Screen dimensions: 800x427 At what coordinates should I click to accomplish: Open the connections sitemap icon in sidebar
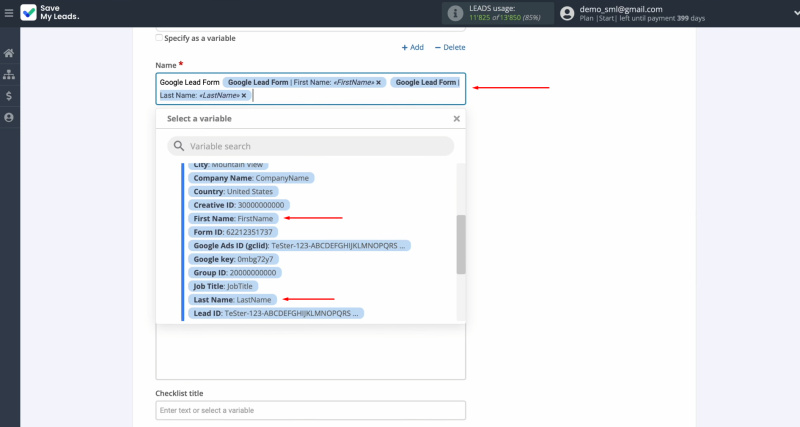tap(9, 74)
